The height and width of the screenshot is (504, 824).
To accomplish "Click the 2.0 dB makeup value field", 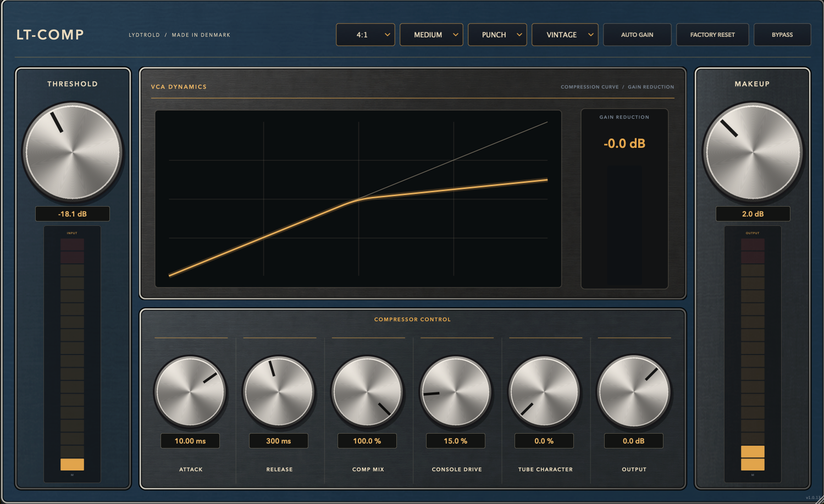I will pyautogui.click(x=753, y=214).
